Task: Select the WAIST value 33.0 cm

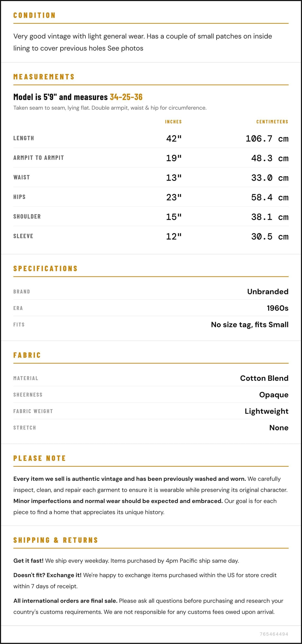Action: 270,178
